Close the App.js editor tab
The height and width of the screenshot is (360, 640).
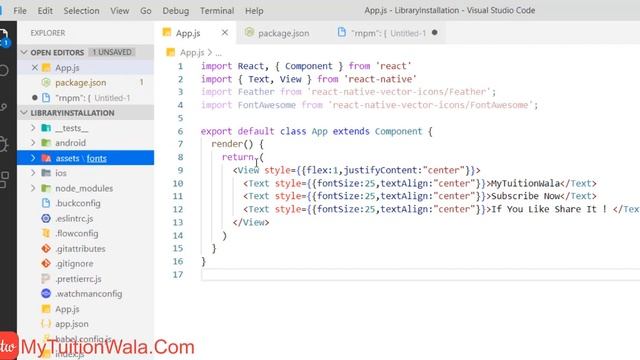pyautogui.click(x=224, y=33)
